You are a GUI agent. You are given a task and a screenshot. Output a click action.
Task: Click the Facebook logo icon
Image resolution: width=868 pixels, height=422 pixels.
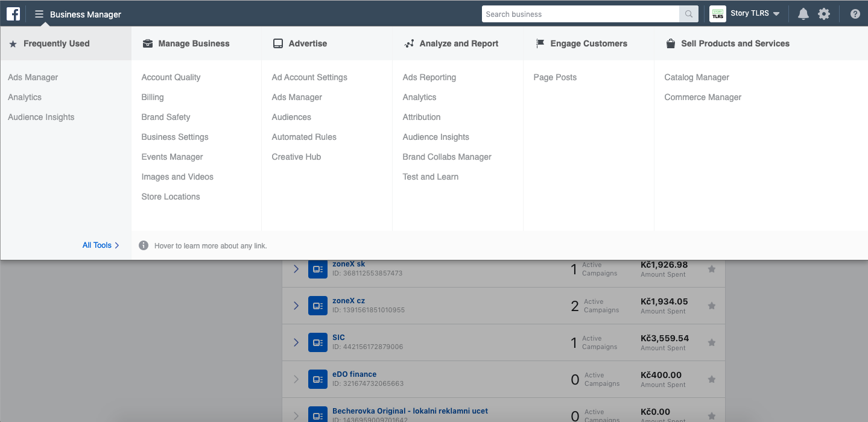tap(13, 14)
